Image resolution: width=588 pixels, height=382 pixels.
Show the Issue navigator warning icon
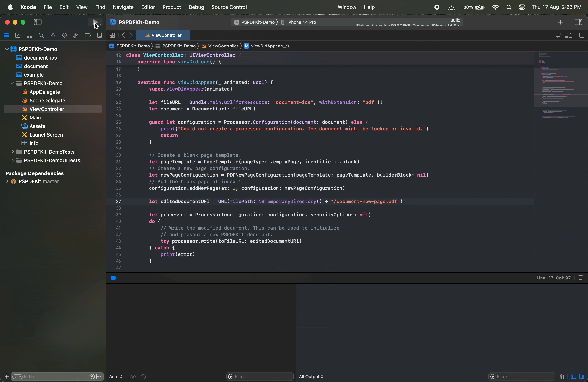tap(53, 35)
